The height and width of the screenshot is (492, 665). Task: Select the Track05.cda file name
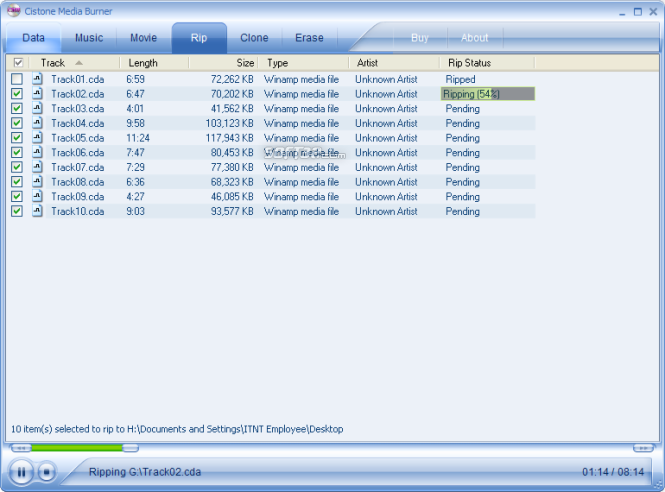point(78,138)
